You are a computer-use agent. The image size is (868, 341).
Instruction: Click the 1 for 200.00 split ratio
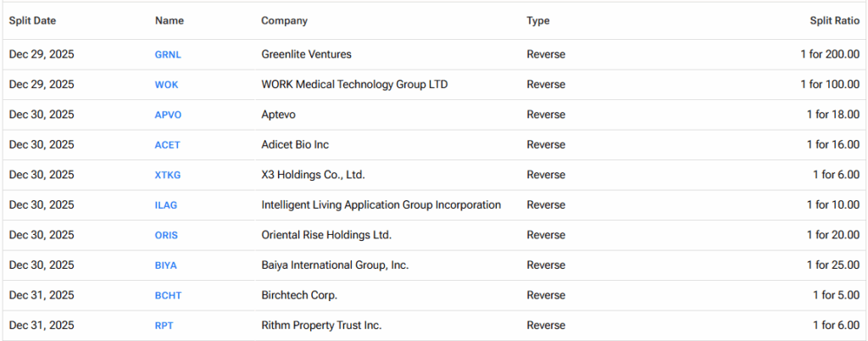pos(830,54)
